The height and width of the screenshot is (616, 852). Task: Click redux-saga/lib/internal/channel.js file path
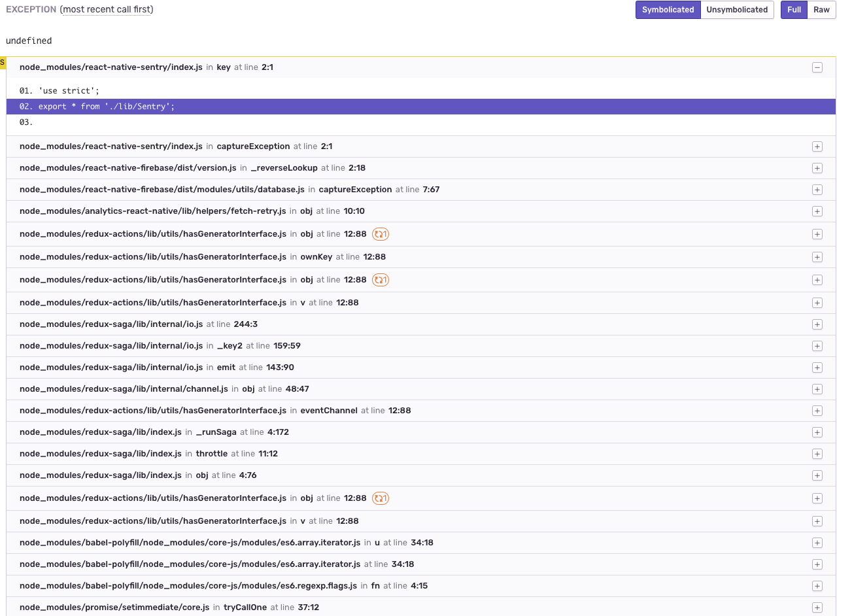[124, 389]
